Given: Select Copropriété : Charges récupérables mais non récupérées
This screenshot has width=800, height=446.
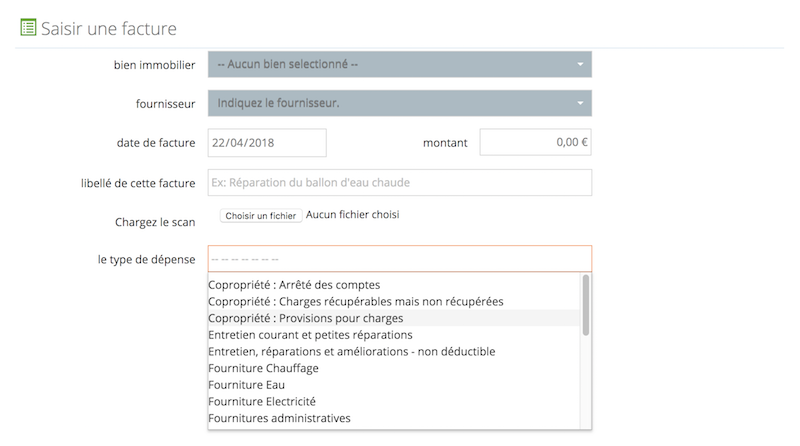Looking at the screenshot, I should point(393,302).
